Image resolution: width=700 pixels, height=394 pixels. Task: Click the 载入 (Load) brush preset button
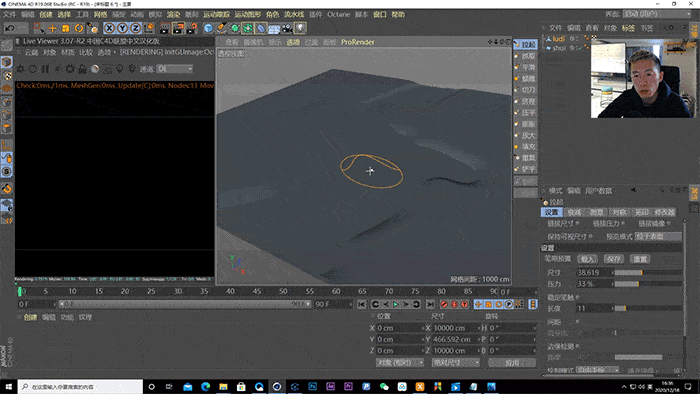(x=588, y=259)
